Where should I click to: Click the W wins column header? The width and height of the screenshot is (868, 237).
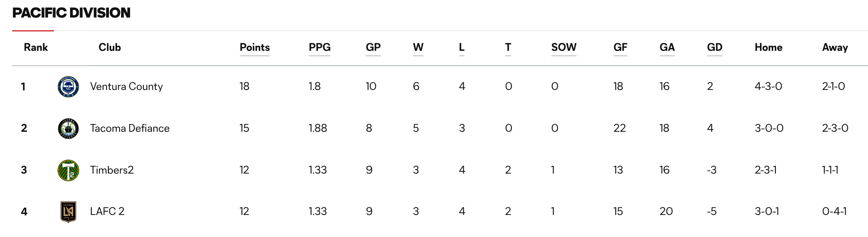418,47
